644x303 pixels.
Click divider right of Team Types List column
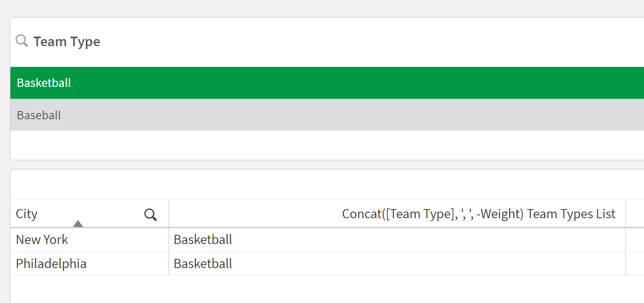pyautogui.click(x=626, y=214)
